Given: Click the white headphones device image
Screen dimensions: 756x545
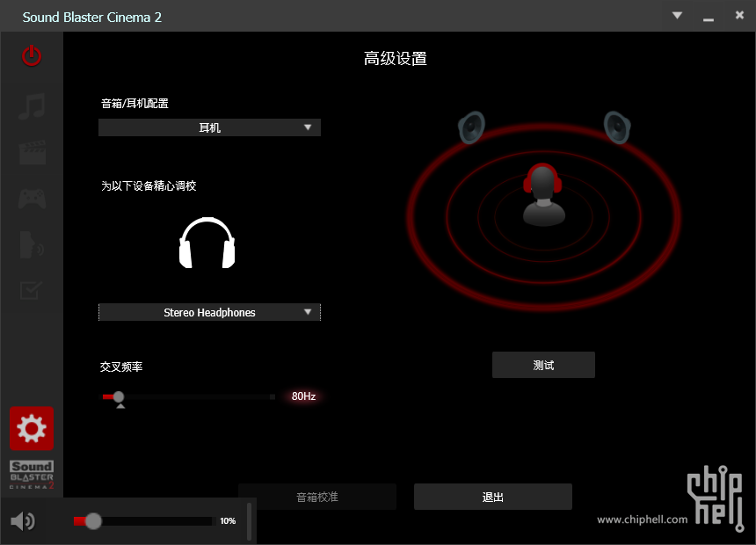Looking at the screenshot, I should 207,243.
